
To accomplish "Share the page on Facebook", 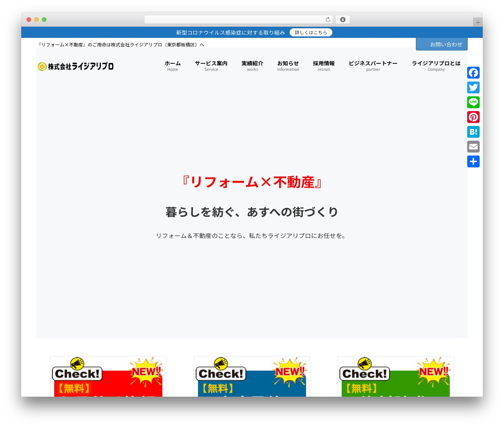I will [473, 73].
